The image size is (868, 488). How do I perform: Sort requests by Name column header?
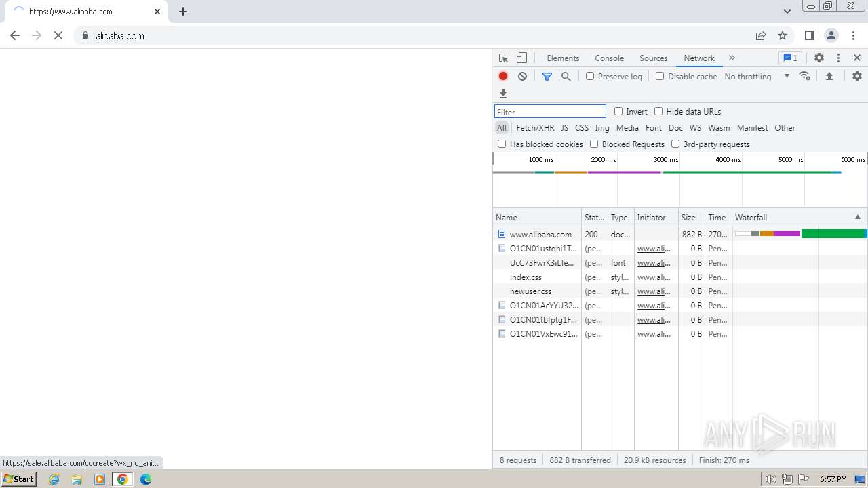click(537, 218)
